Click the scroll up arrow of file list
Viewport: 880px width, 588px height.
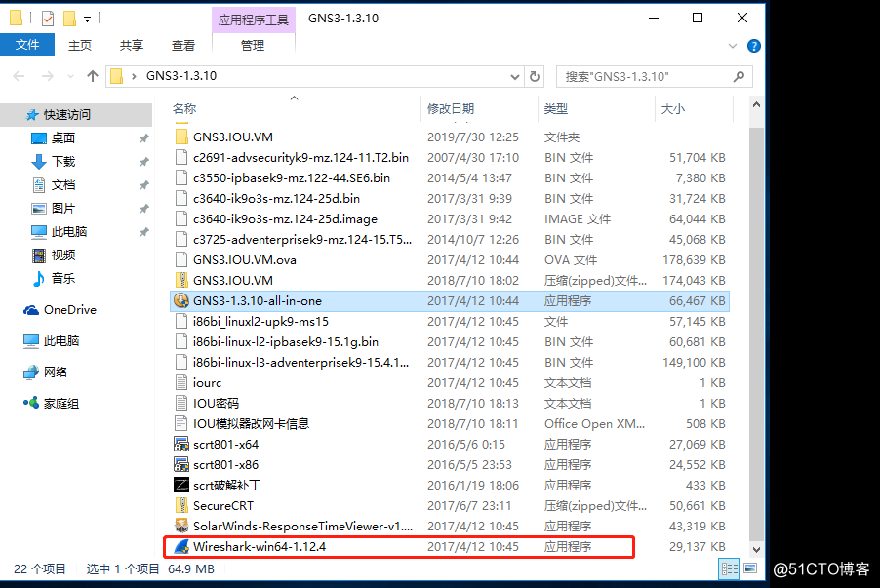point(756,105)
